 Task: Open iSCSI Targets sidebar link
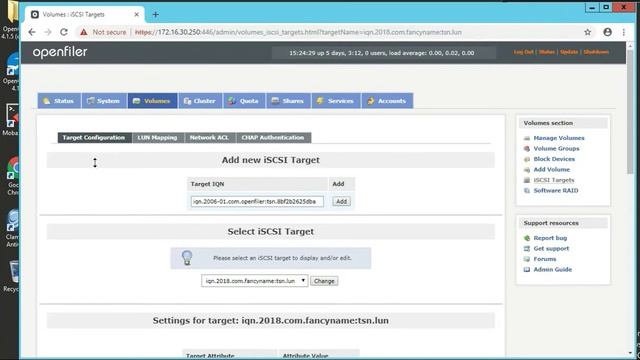pos(553,180)
